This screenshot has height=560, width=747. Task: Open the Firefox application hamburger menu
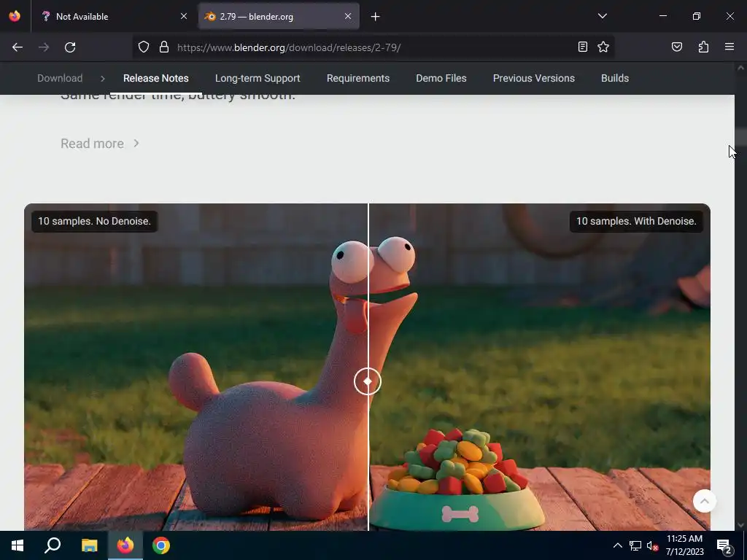pos(729,47)
